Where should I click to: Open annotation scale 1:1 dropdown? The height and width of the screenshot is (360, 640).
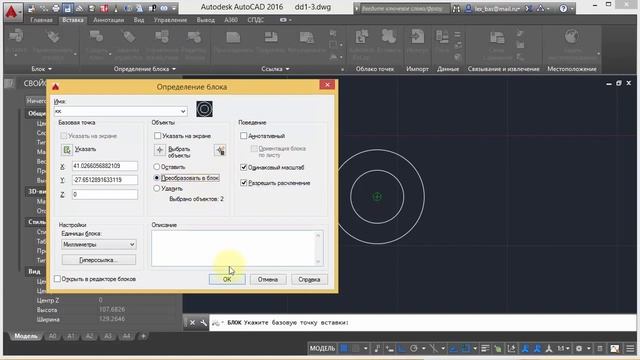click(x=563, y=348)
